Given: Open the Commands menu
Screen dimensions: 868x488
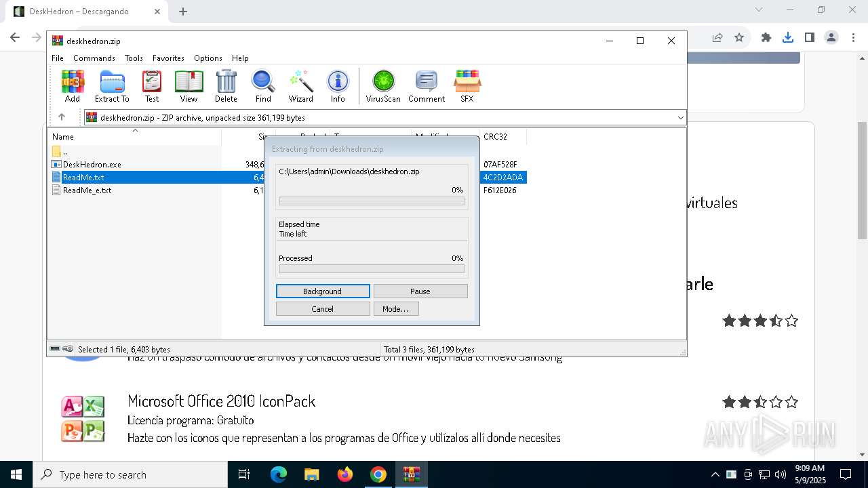Looking at the screenshot, I should (x=94, y=58).
